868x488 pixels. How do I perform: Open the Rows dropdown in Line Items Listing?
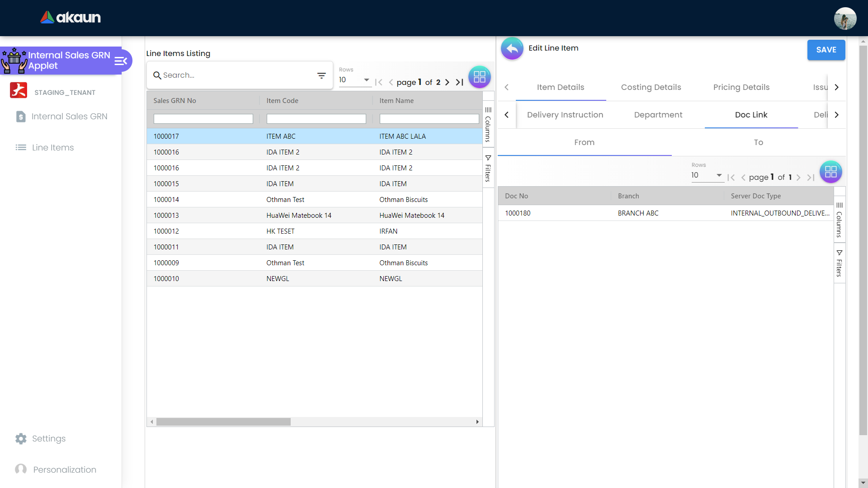[354, 80]
